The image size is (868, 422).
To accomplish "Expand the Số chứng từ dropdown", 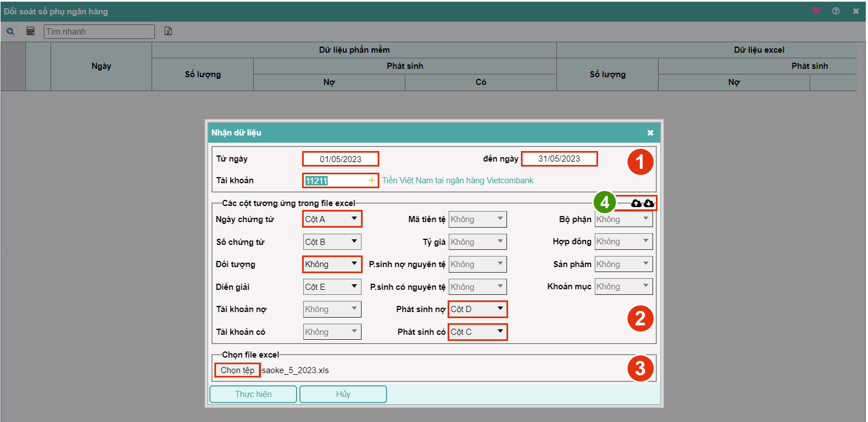I will tap(332, 242).
